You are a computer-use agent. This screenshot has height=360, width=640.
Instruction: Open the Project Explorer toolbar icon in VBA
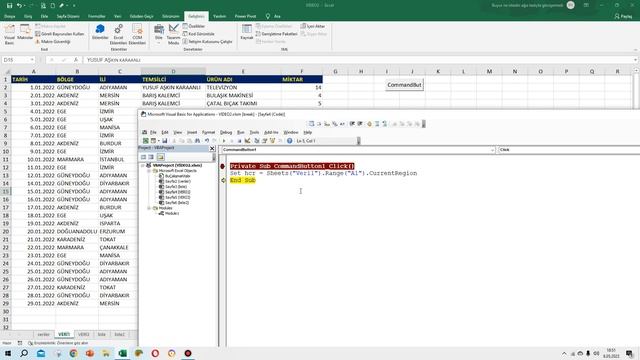click(257, 141)
